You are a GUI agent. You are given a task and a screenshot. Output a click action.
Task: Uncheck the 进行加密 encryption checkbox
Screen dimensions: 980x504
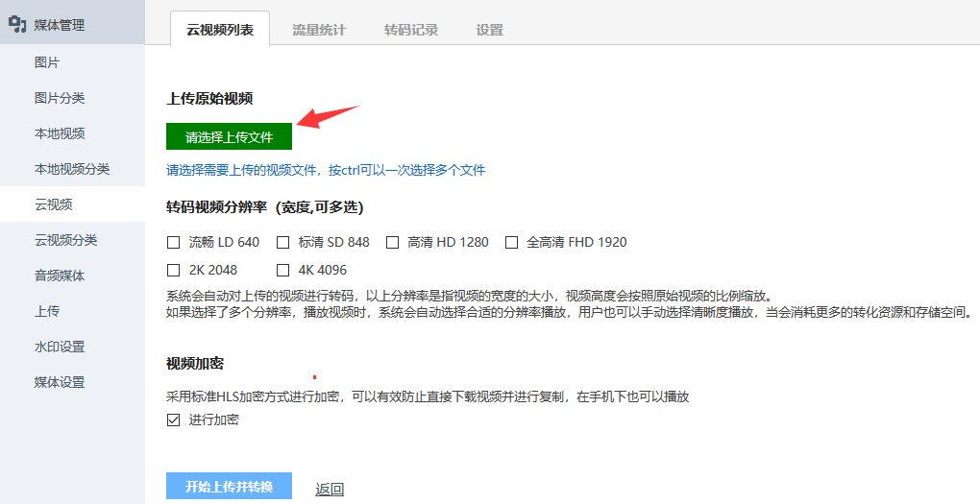(174, 420)
